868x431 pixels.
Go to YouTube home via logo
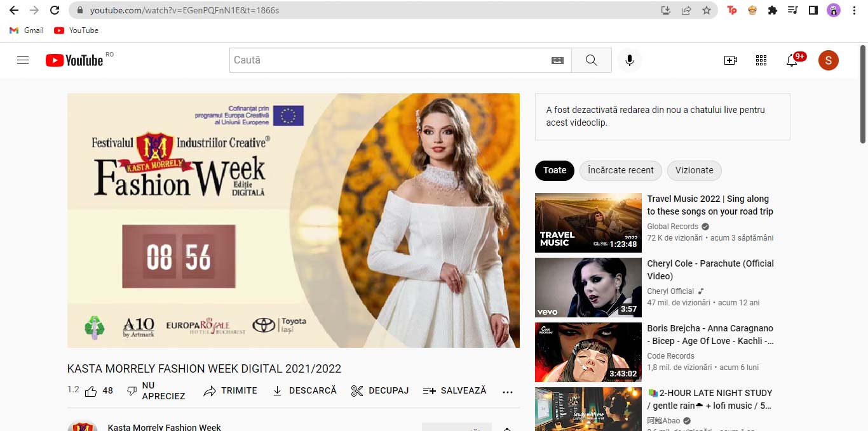pyautogui.click(x=74, y=60)
